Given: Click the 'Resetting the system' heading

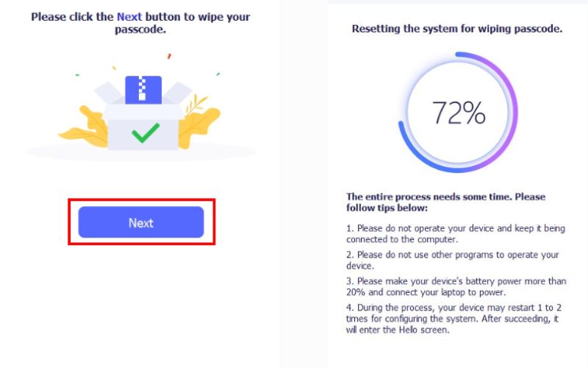Looking at the screenshot, I should [457, 29].
